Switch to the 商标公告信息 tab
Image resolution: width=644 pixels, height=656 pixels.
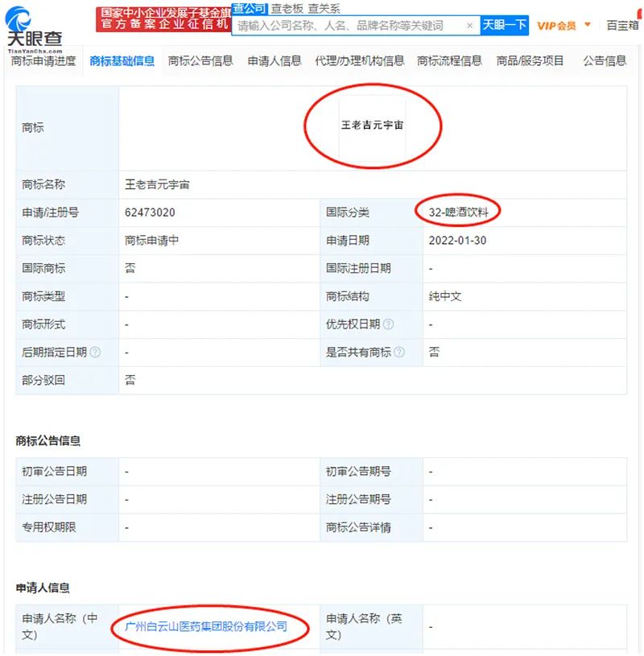coord(200,61)
